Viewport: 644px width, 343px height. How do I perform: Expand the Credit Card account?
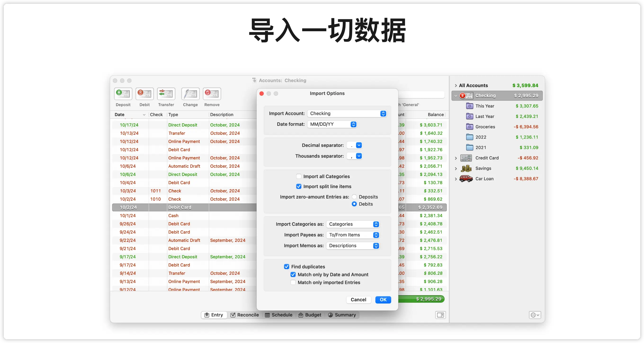pos(456,158)
